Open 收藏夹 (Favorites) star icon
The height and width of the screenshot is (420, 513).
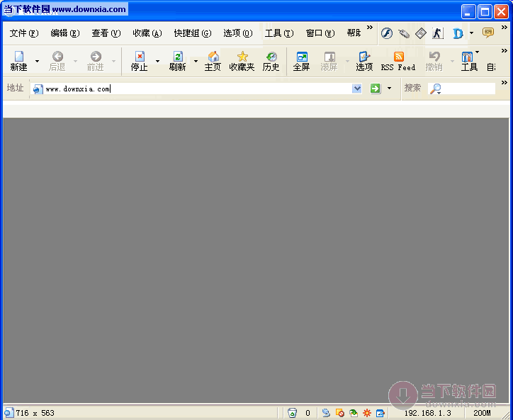coord(242,61)
